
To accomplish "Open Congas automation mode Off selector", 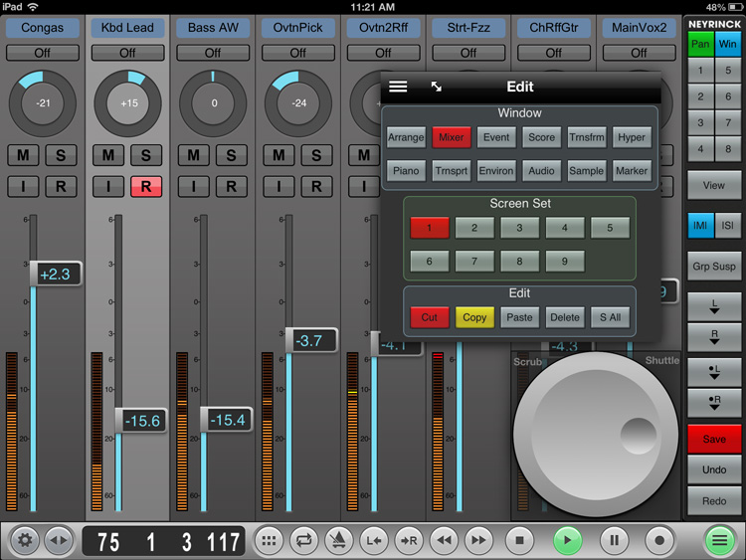I will coord(43,53).
